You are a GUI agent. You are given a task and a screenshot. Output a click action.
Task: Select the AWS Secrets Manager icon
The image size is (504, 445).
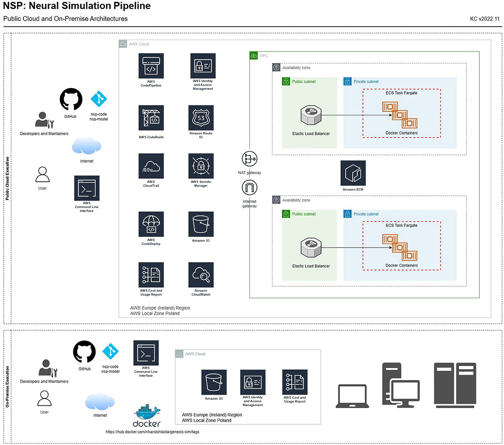(x=201, y=166)
